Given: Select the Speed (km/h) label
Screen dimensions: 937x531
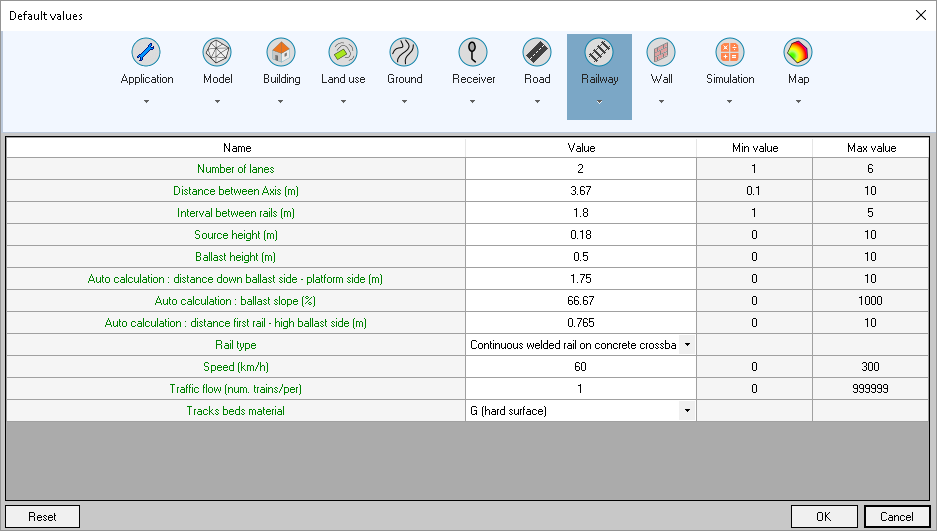Looking at the screenshot, I should point(236,367).
